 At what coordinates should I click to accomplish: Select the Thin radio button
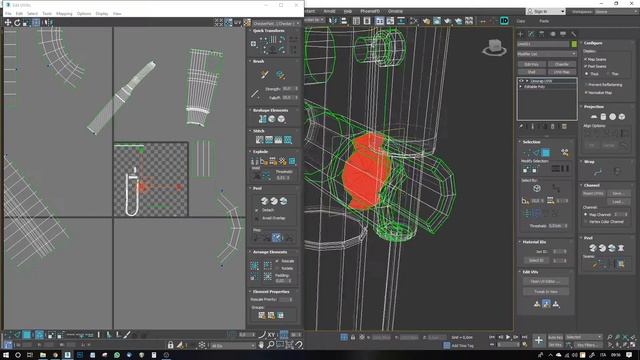tap(608, 74)
